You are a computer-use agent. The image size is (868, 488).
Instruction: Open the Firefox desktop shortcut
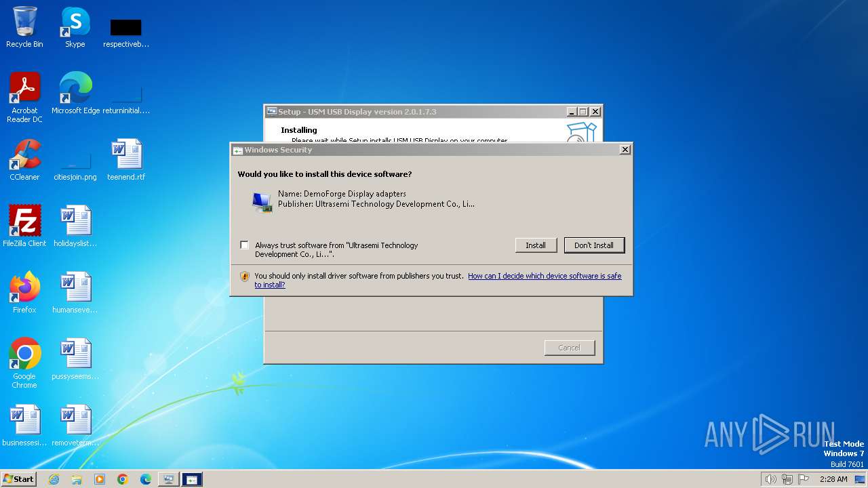click(24, 292)
